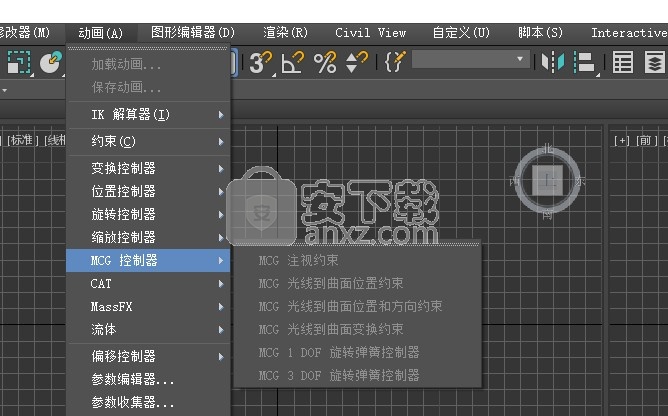
Task: Click the greyed 加载动画... entry
Action: click(148, 65)
